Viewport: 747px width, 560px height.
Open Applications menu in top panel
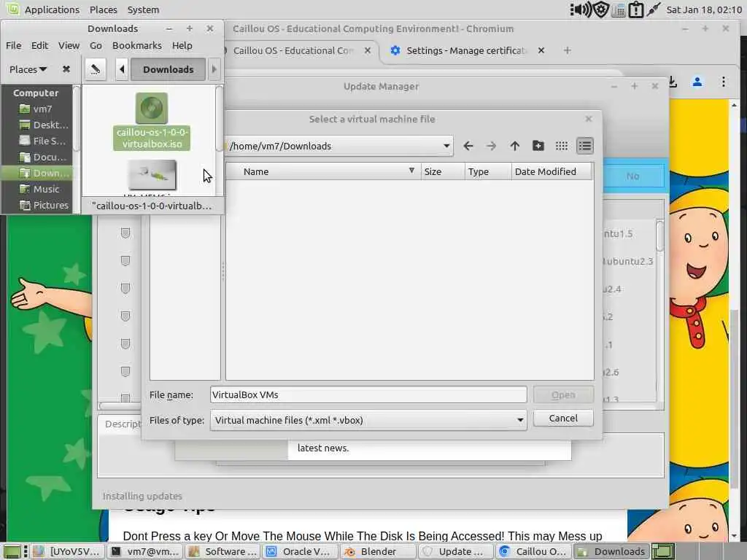click(52, 9)
